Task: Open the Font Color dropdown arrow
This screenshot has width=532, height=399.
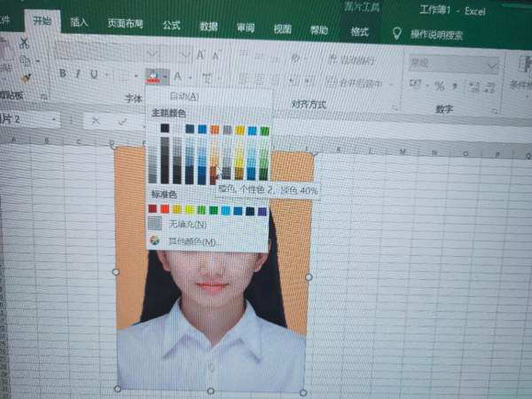Action: (190, 78)
